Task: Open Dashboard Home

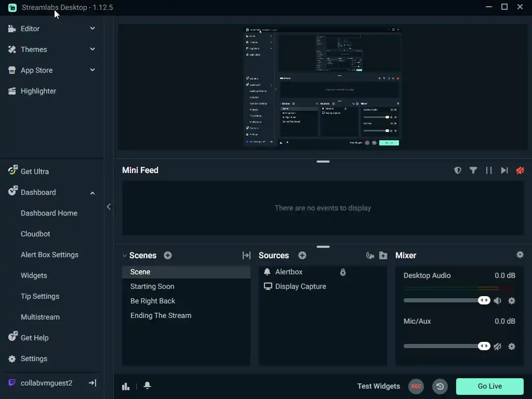Action: click(x=49, y=213)
